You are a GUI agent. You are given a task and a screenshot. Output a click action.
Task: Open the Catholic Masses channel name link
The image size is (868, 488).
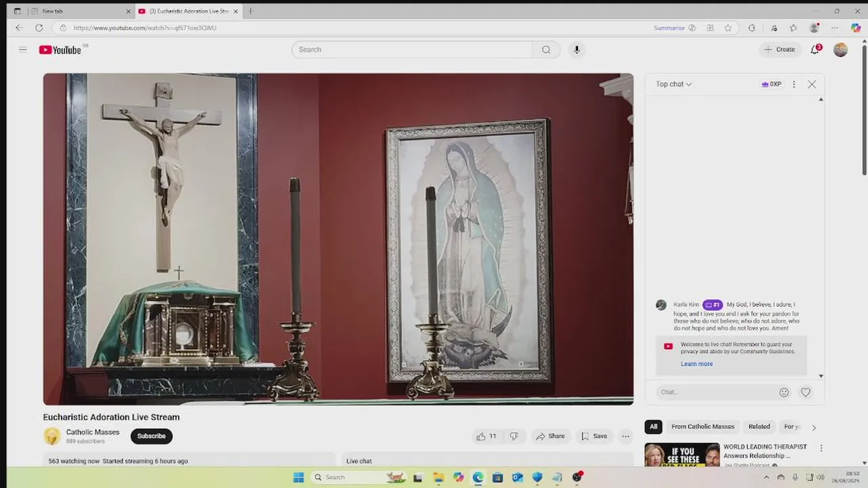tap(93, 432)
